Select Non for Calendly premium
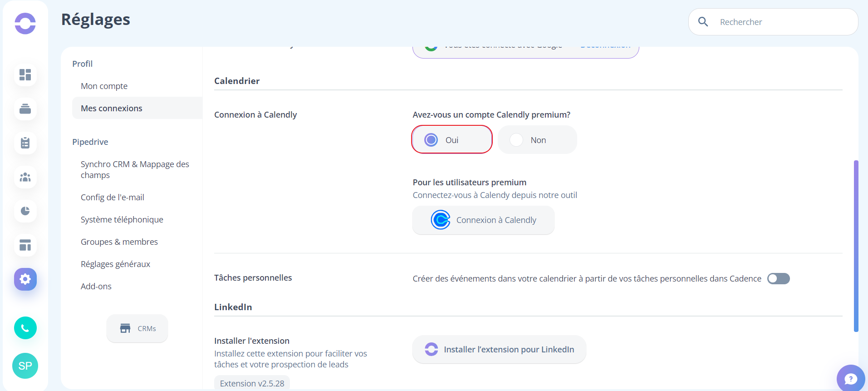 coord(537,139)
